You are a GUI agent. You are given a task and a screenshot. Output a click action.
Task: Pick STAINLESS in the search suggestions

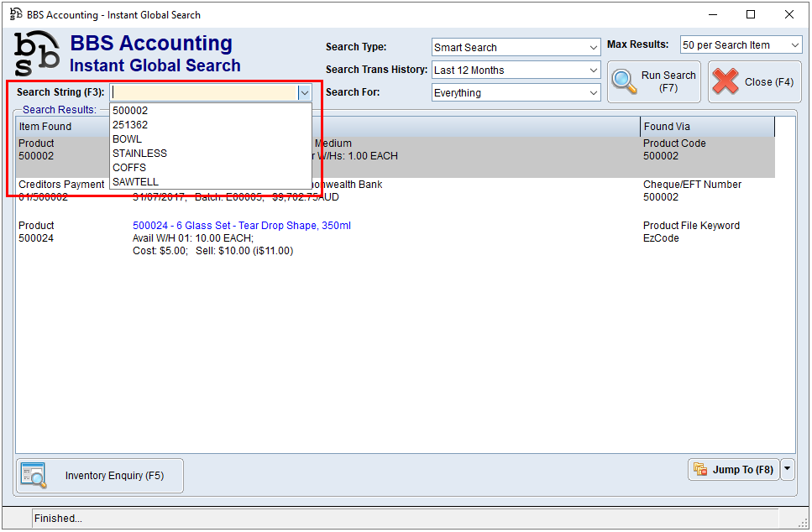(139, 154)
